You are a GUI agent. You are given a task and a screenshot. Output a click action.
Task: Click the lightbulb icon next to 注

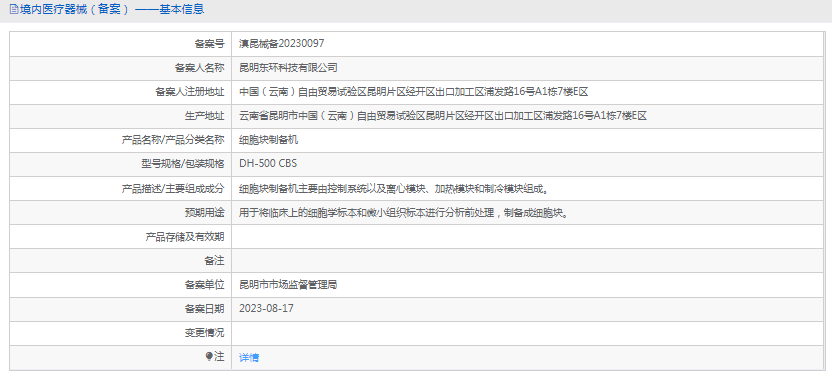click(x=209, y=356)
